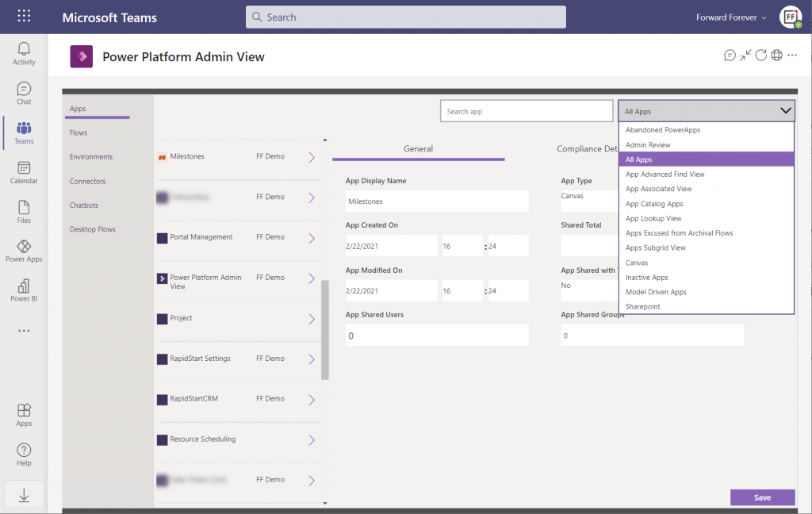
Task: Choose App Advanced Find View option
Action: tap(707, 174)
